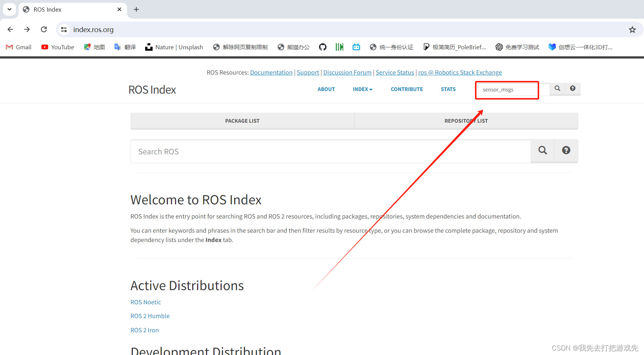644x355 pixels.
Task: Click the large search magnifier button
Action: pyautogui.click(x=543, y=151)
